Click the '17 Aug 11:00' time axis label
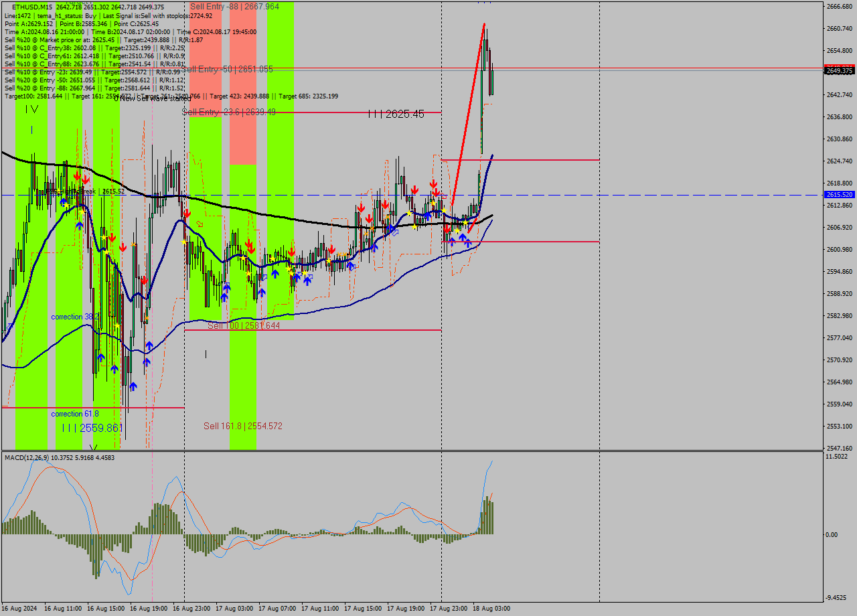The width and height of the screenshot is (857, 616). 320,609
